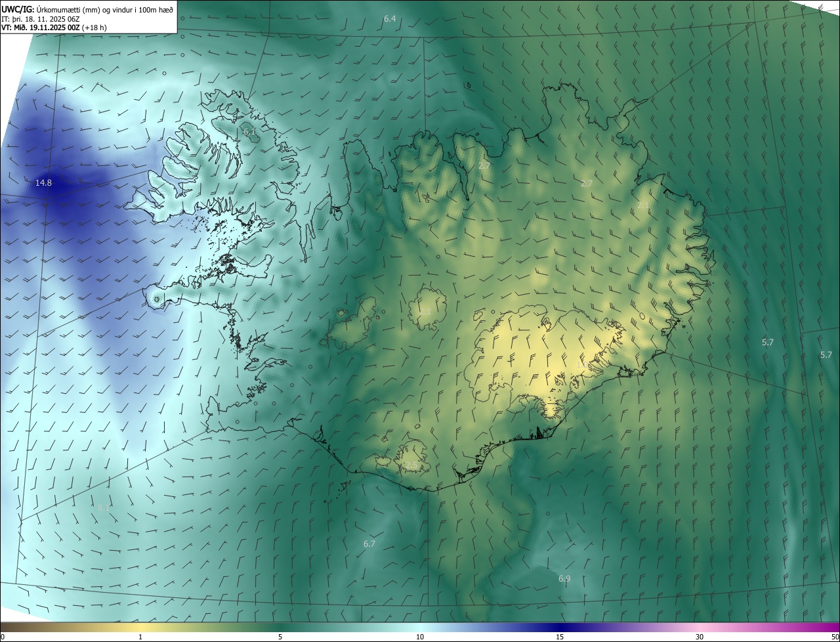Click the 6.1 label inside the Drangajökull glacier outline
840x642 pixels.
[249, 132]
